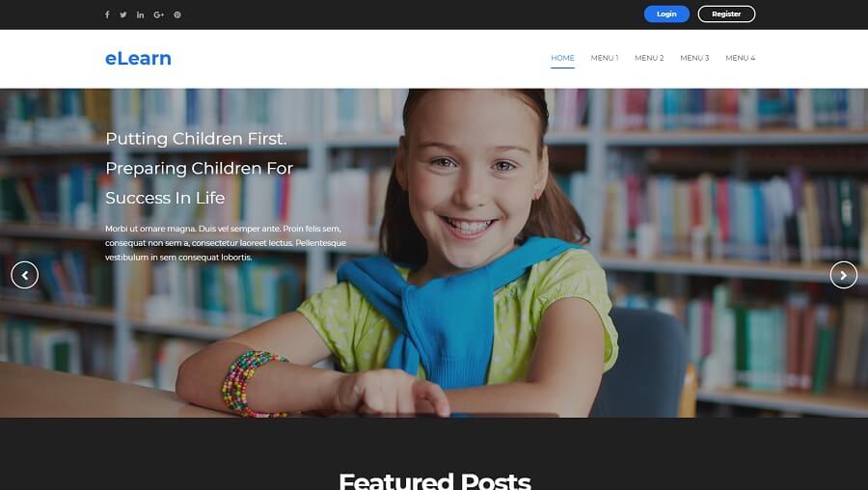This screenshot has height=490, width=868.
Task: Open the LinkedIn social icon
Action: pos(140,14)
